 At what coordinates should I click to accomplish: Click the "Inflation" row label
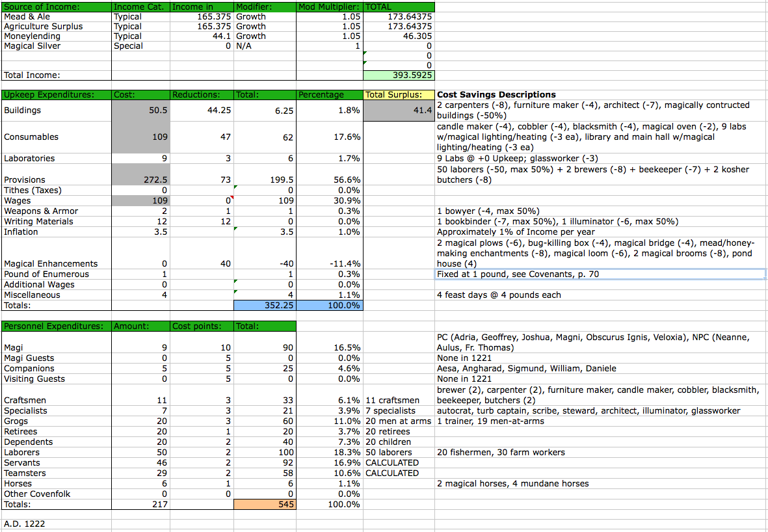[x=57, y=232]
